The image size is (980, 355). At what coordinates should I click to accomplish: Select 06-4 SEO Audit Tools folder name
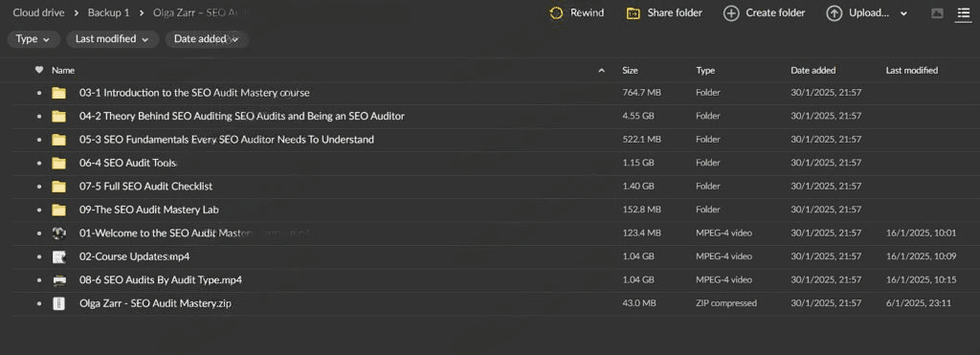(x=128, y=163)
